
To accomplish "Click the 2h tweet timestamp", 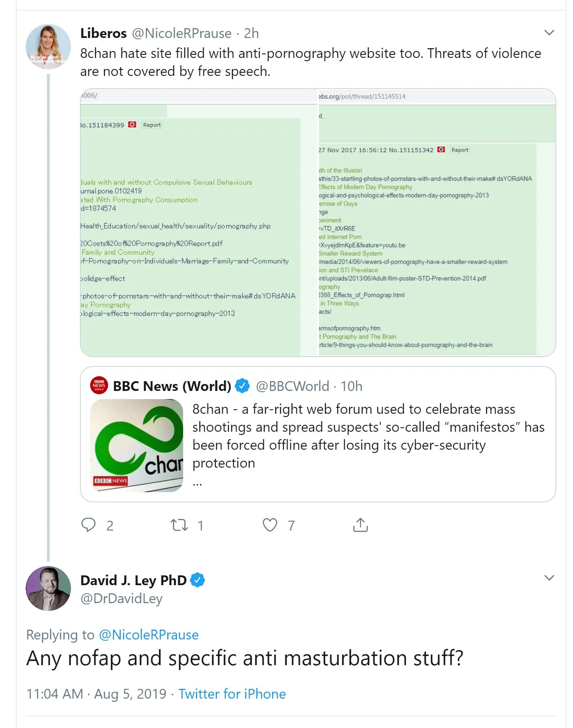I will (251, 33).
